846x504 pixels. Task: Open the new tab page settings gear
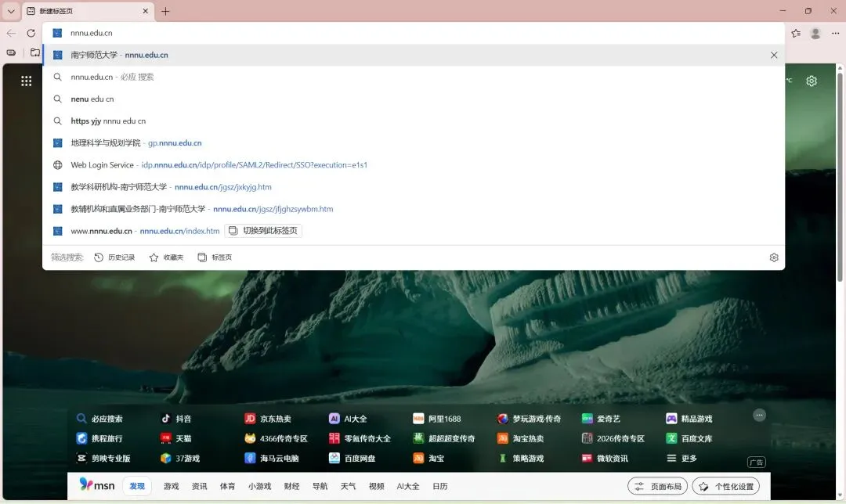(812, 81)
